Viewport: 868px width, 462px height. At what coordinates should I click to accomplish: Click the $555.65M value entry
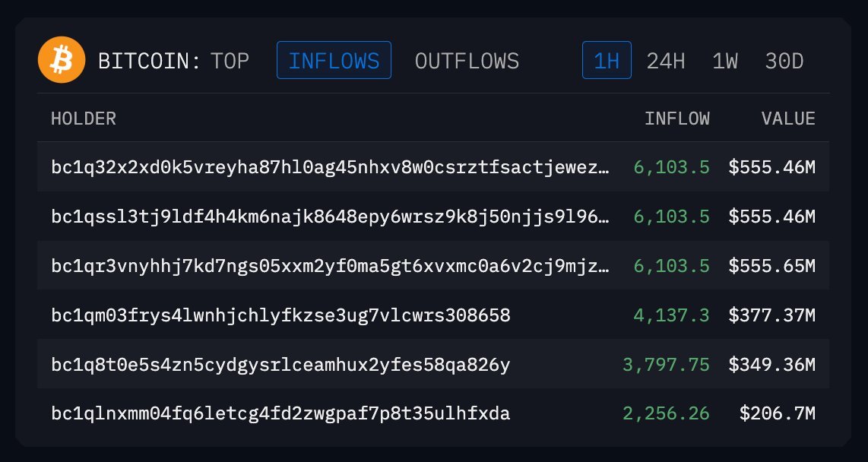[771, 265]
